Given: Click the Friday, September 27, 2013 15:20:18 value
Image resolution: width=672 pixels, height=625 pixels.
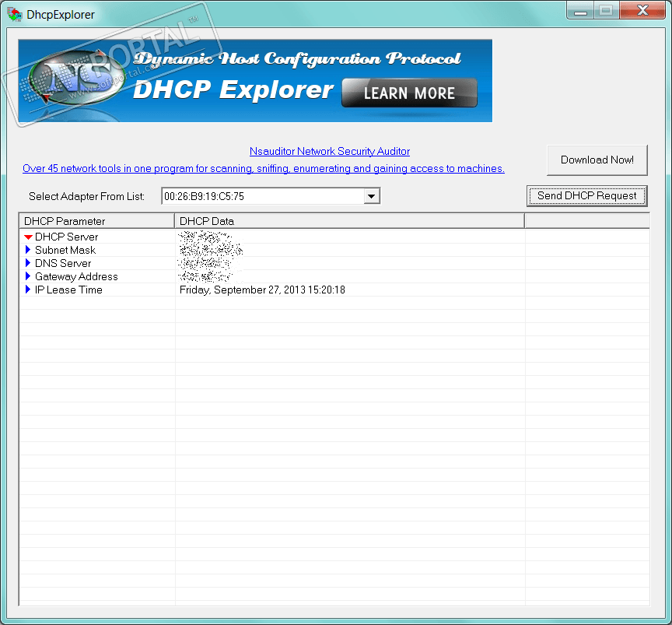Looking at the screenshot, I should [262, 290].
